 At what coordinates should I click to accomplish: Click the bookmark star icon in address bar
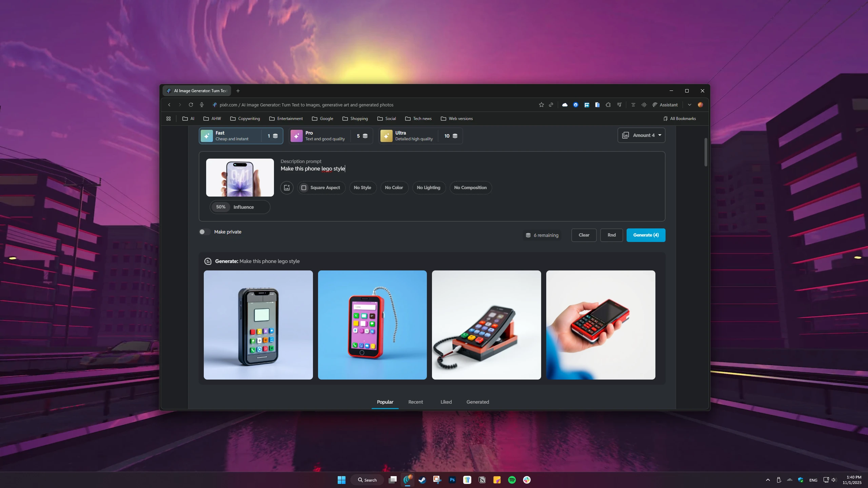click(541, 105)
